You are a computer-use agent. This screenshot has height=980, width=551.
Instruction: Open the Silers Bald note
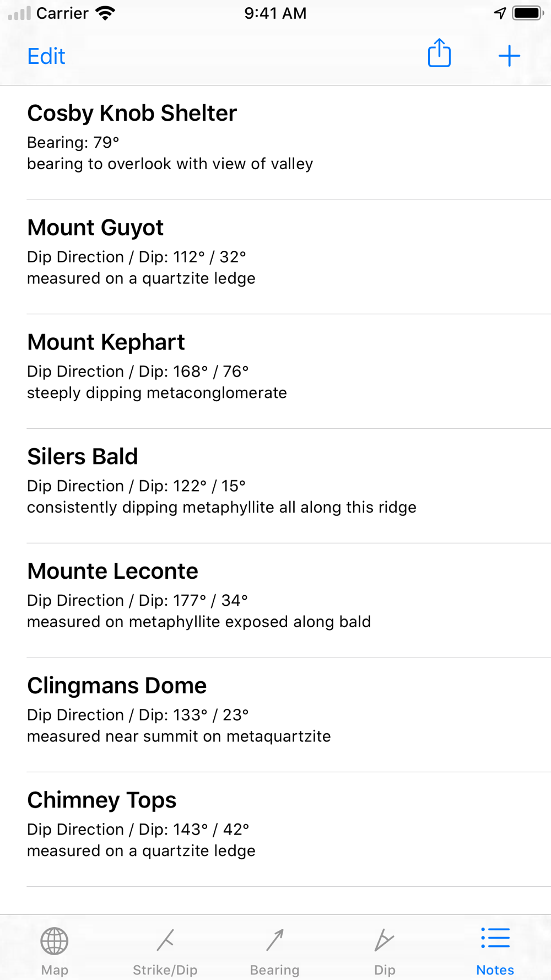275,486
